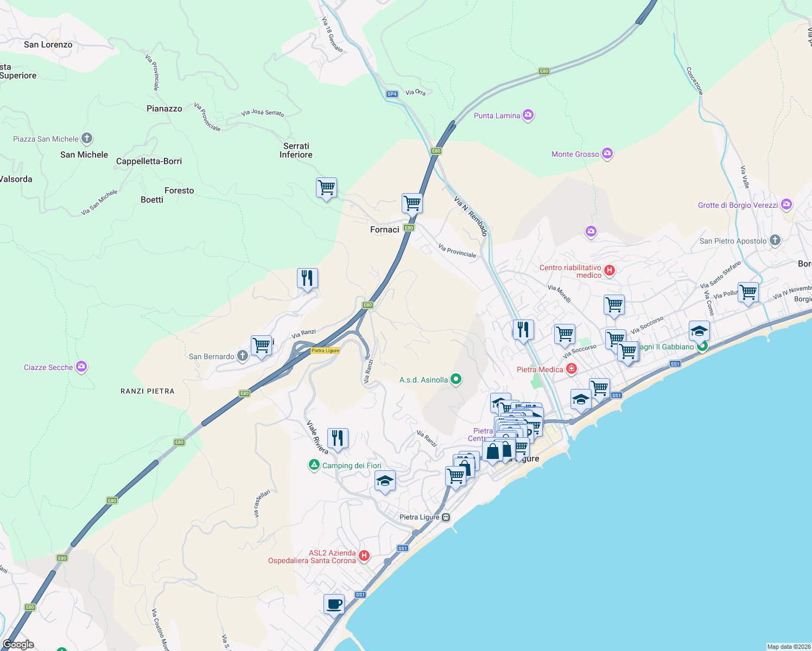Click the graduation cap marker near Camping dei Fiori
This screenshot has height=651, width=812.
[x=385, y=480]
